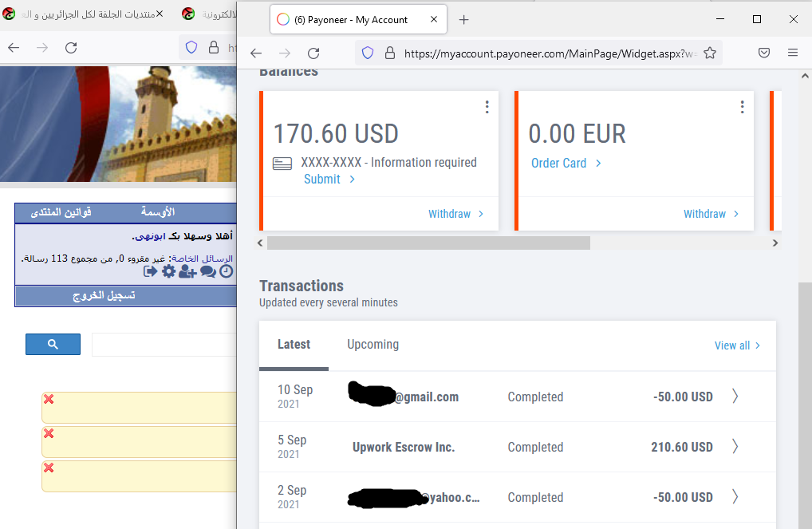812x529 pixels.
Task: Click the -50.00 USD amount for 10 Sep
Action: (x=683, y=397)
